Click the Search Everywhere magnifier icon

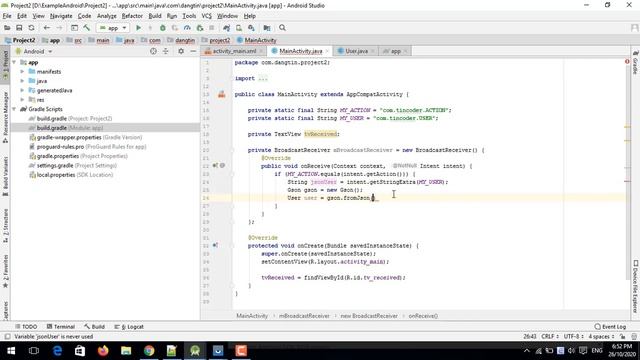point(282,28)
